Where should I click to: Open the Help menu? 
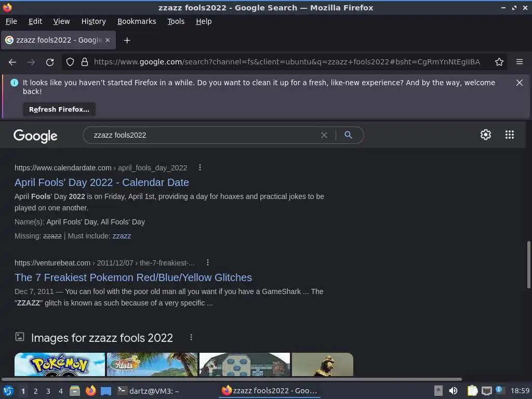pyautogui.click(x=204, y=21)
